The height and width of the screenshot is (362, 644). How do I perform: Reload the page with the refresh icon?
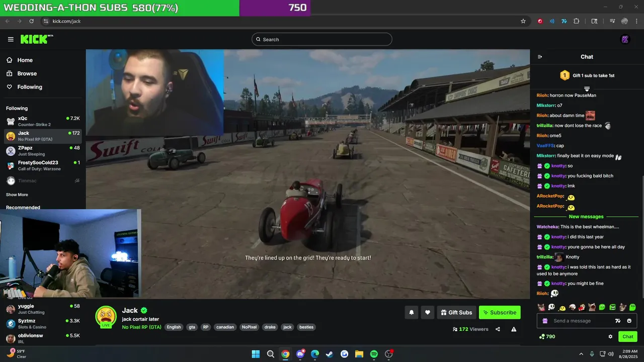(32, 21)
